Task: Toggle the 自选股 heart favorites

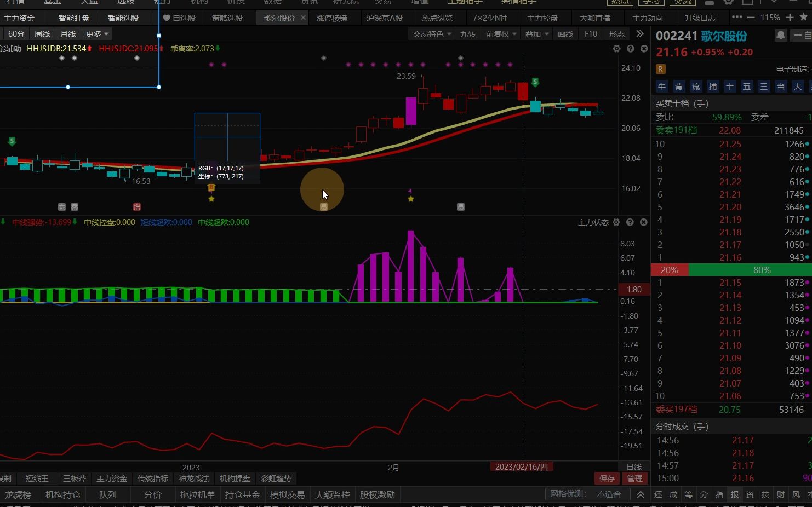Action: click(167, 18)
